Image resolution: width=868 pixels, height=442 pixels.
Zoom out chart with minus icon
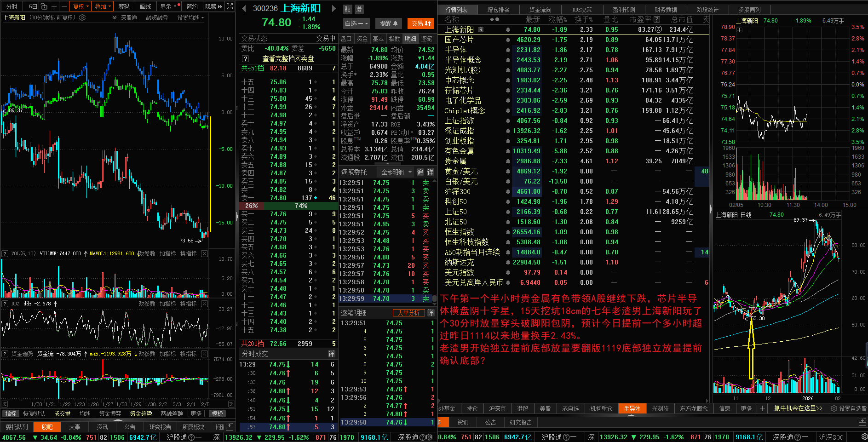coord(63,6)
